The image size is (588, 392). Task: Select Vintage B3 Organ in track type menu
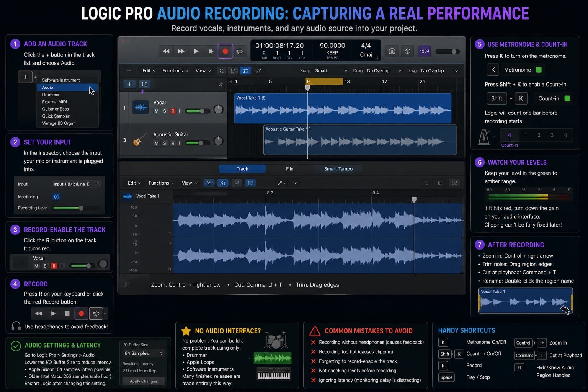pos(67,123)
